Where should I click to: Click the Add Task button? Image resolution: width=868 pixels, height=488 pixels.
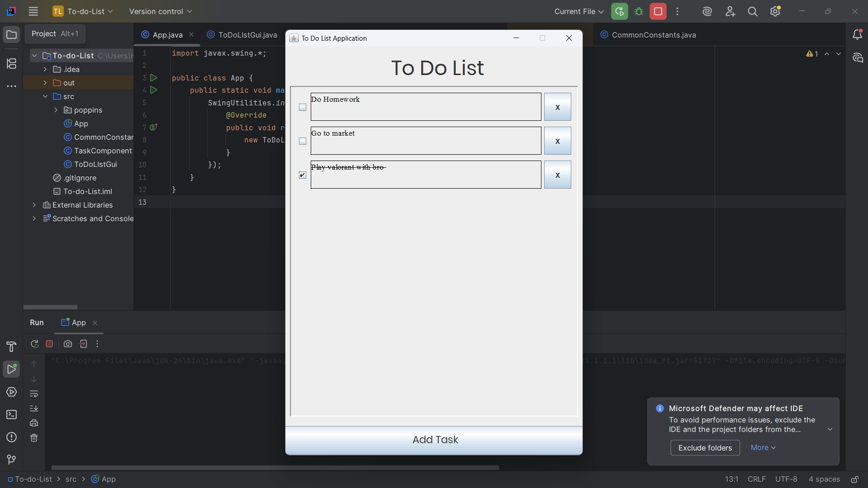pyautogui.click(x=434, y=440)
